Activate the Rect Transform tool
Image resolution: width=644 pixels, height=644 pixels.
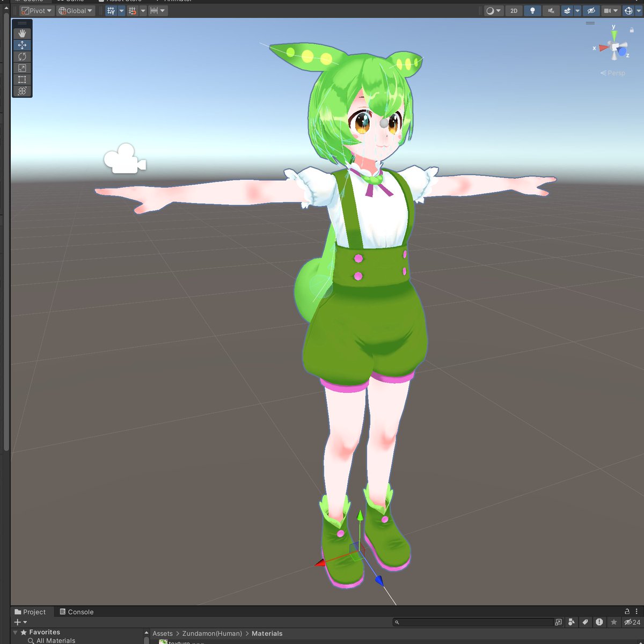[x=22, y=79]
